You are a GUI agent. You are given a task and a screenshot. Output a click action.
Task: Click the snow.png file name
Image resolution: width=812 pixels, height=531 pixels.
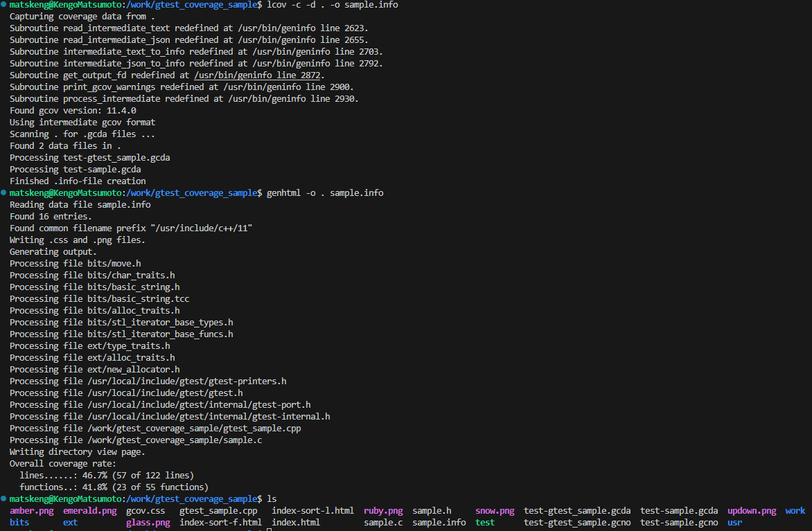click(x=495, y=510)
